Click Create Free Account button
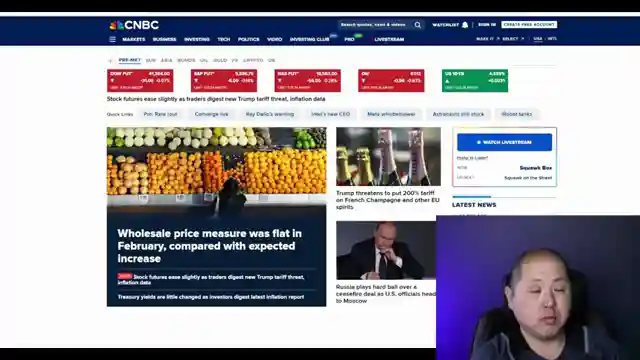640x360 pixels. tap(529, 24)
